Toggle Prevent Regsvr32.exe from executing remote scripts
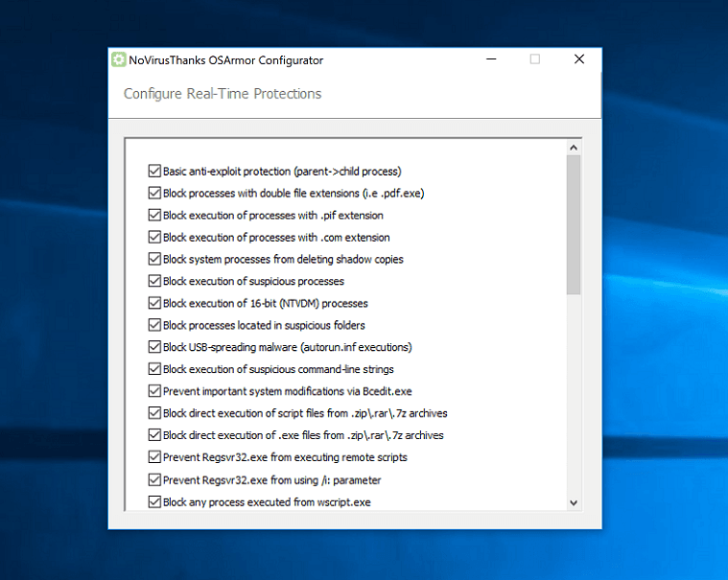 click(154, 457)
